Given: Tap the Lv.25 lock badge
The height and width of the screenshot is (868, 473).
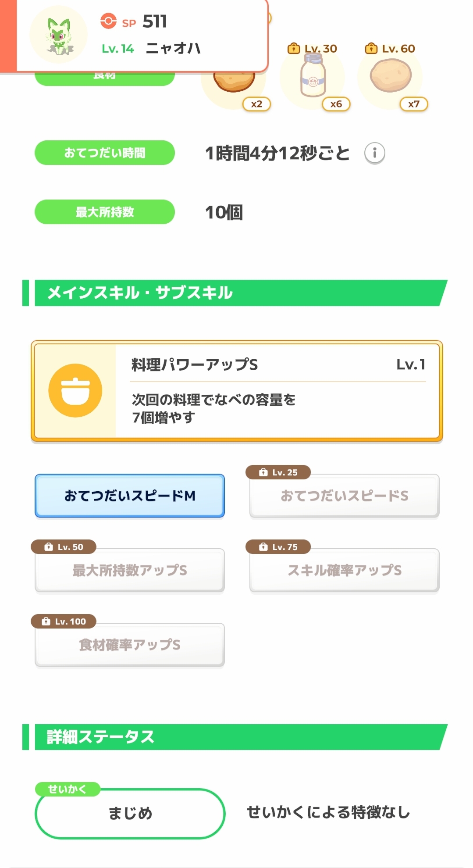Looking at the screenshot, I should 278,472.
